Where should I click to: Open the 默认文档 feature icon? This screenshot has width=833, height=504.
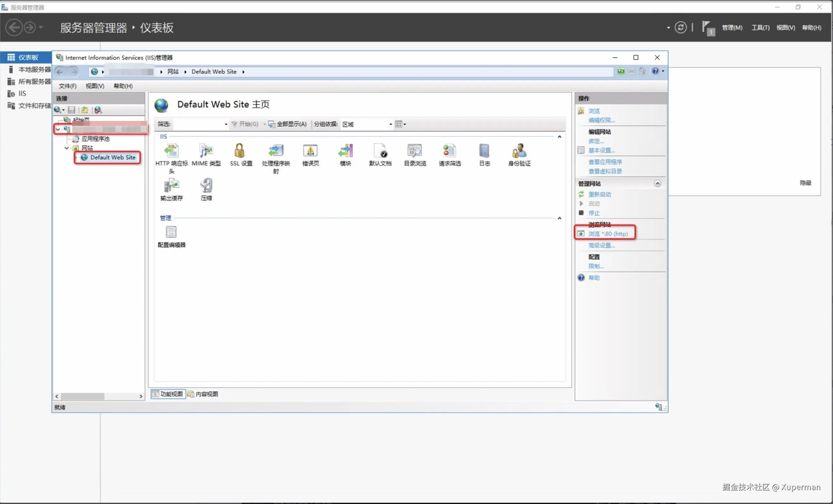[380, 154]
